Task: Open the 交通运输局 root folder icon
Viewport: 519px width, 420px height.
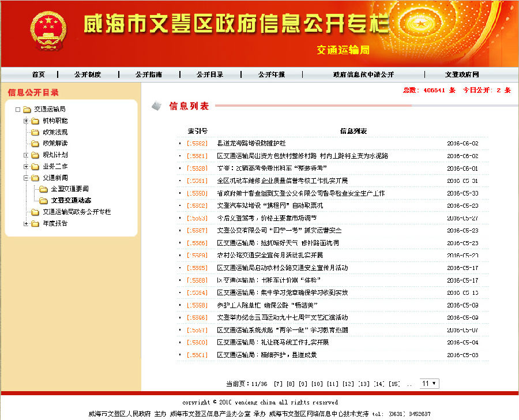Action: (26, 110)
